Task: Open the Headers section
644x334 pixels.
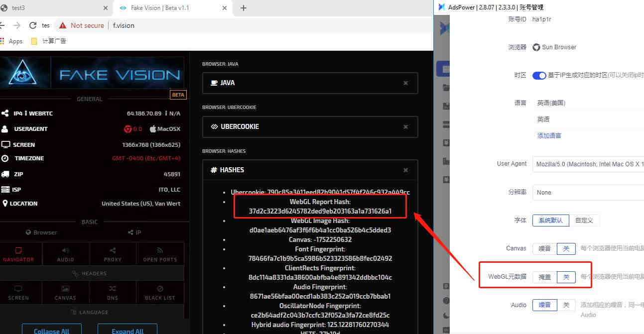Action: [x=90, y=273]
